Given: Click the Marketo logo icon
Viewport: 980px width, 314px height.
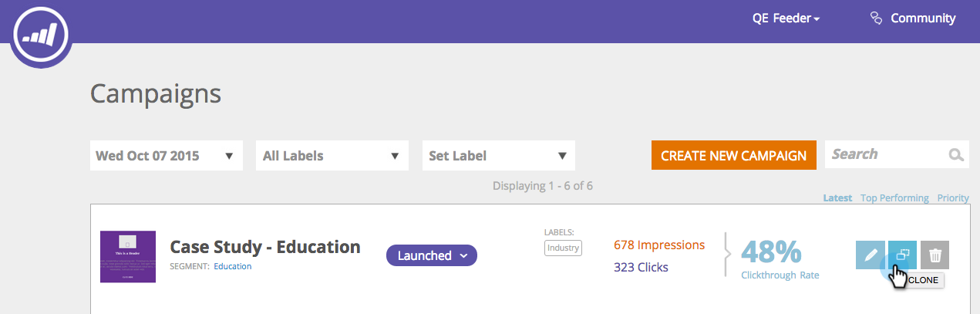Looking at the screenshot, I should (42, 35).
